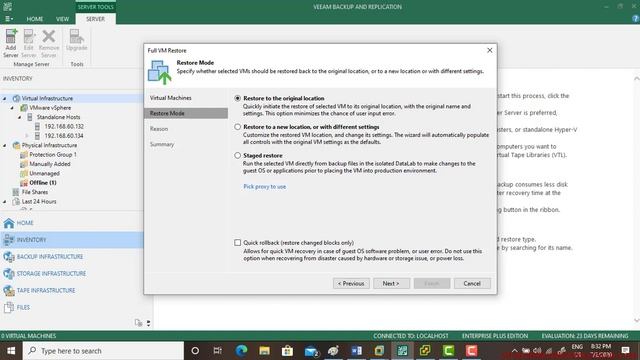
Task: Click the Next button
Action: click(x=391, y=283)
